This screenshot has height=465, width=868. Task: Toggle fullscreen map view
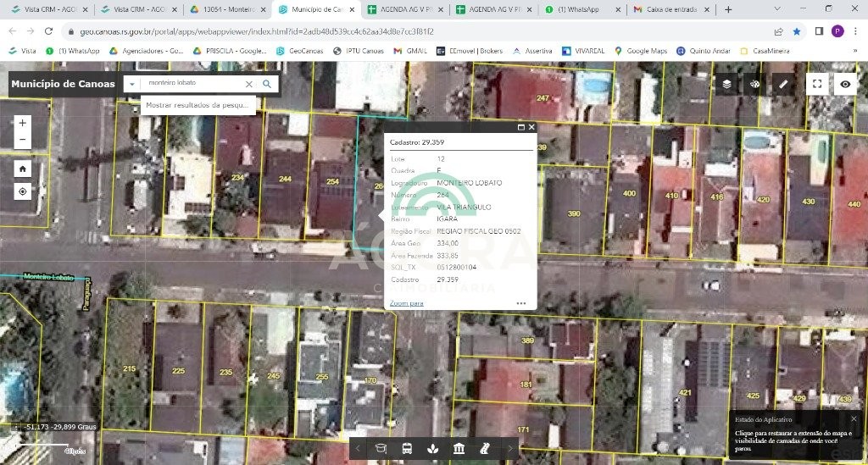pyautogui.click(x=817, y=84)
